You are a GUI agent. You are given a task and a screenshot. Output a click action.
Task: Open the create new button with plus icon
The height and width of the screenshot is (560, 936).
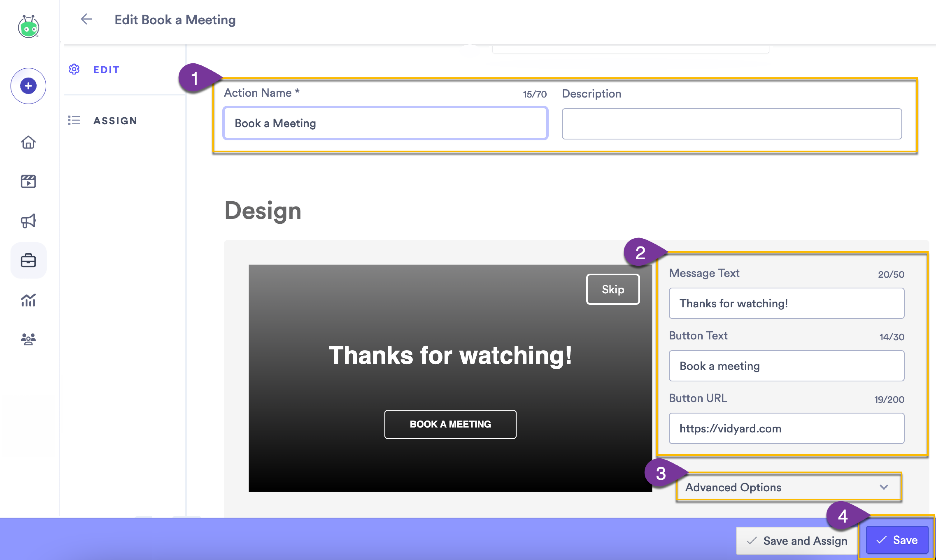point(28,86)
